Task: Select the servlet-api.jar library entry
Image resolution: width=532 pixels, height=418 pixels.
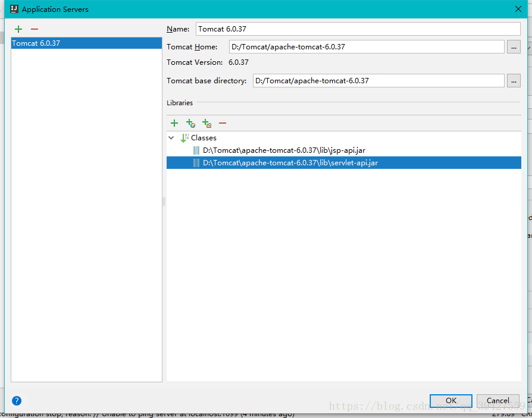Action: click(344, 163)
